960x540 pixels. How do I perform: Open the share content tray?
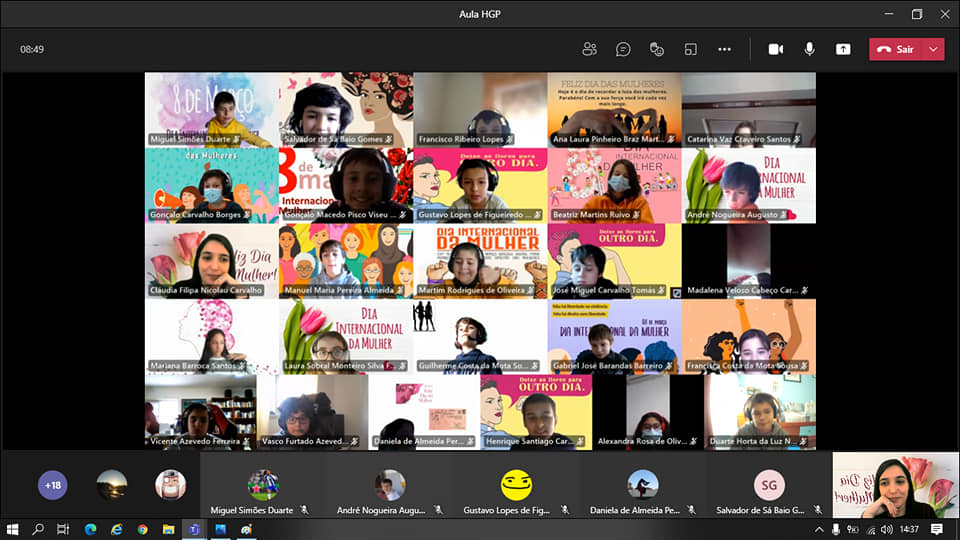point(843,49)
